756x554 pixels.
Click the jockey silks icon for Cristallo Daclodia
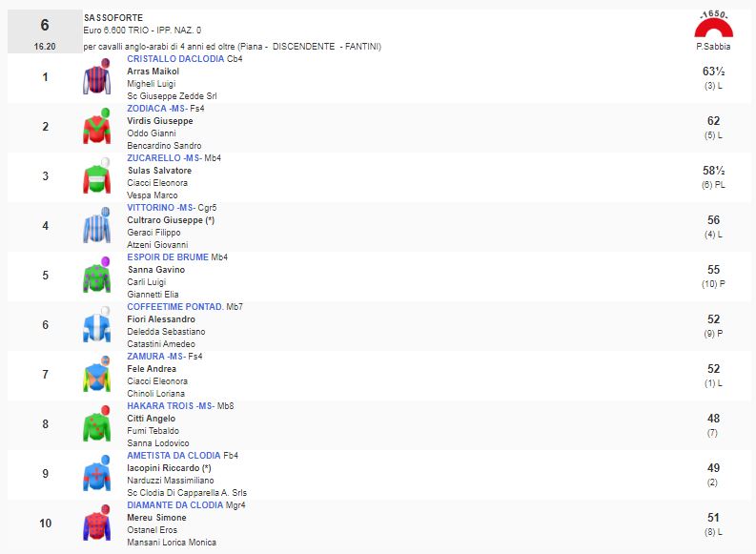pyautogui.click(x=97, y=78)
